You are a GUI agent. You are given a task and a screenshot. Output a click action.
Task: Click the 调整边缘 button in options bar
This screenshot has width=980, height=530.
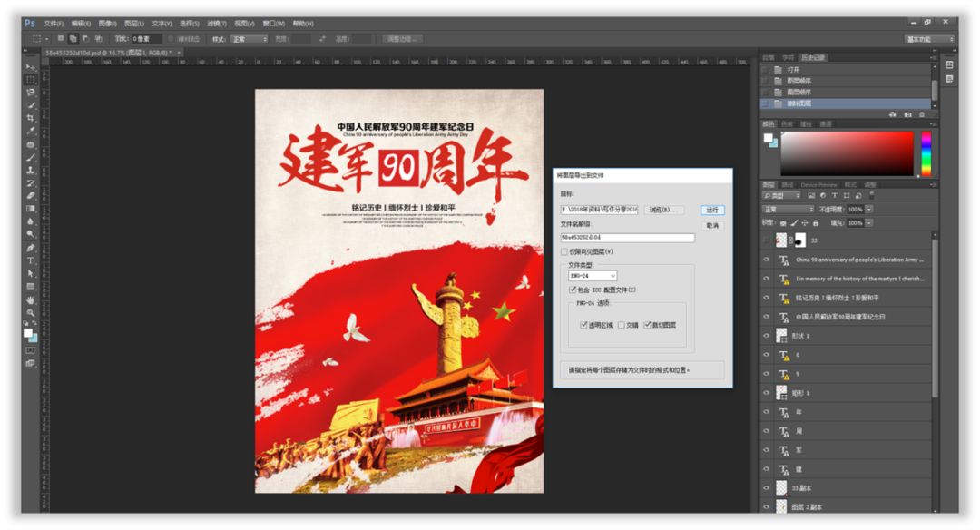402,39
